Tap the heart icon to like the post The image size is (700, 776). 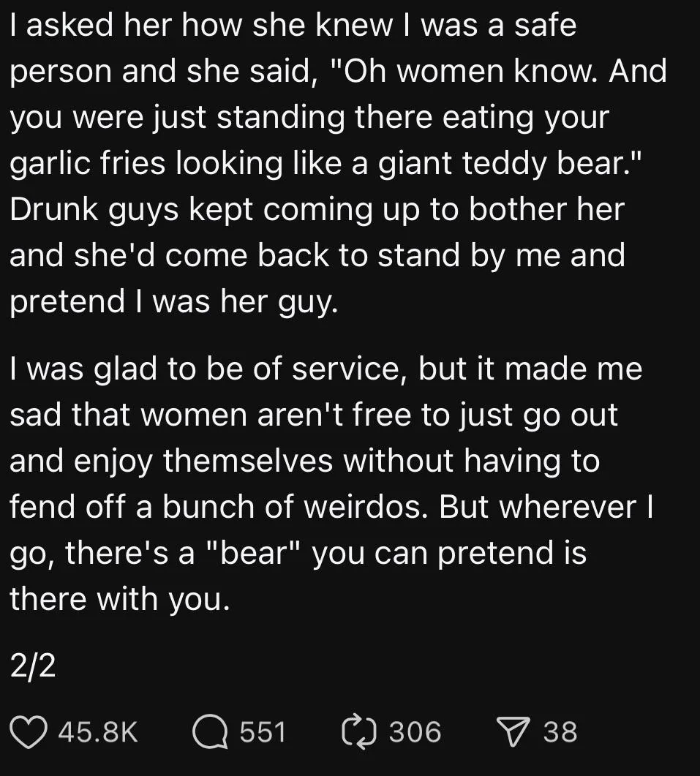click(28, 731)
